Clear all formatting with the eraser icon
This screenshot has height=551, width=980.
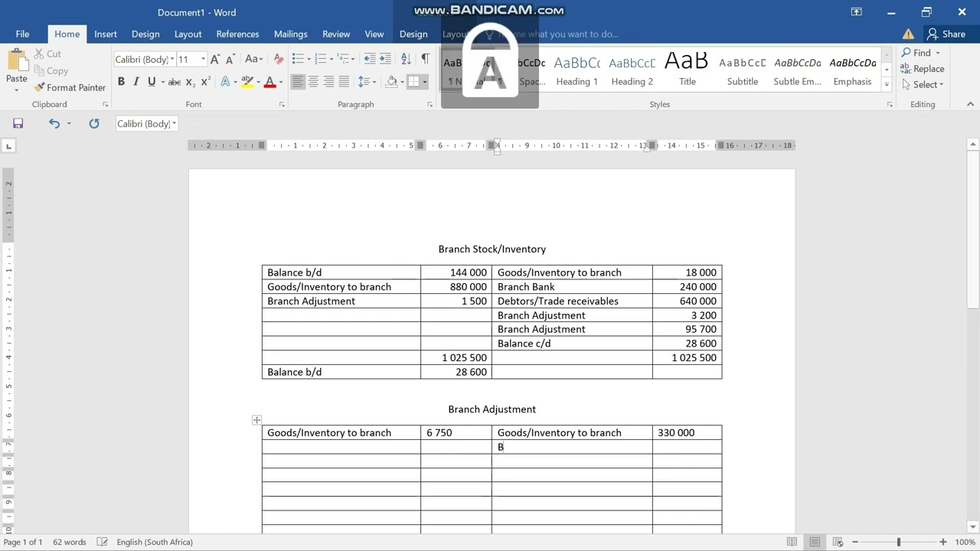[279, 59]
